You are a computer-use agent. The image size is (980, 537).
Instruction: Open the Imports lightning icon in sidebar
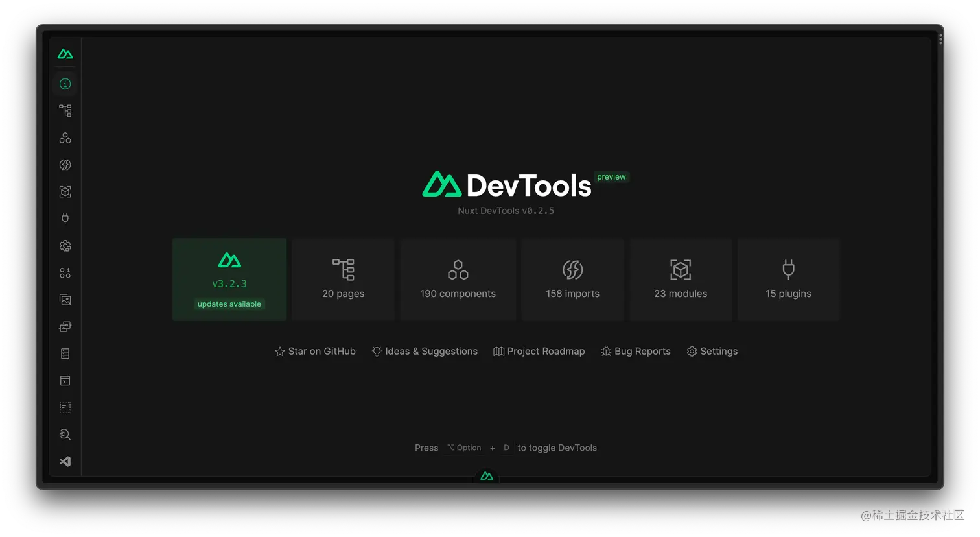[65, 165]
